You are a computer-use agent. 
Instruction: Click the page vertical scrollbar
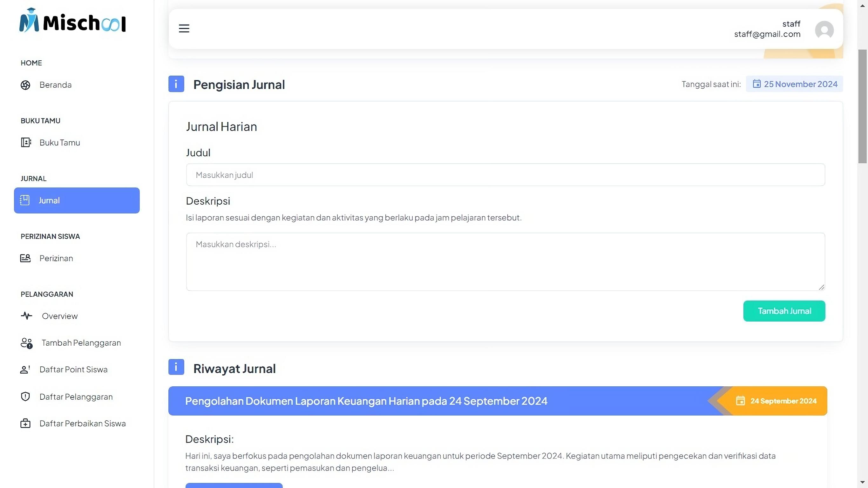(862, 106)
